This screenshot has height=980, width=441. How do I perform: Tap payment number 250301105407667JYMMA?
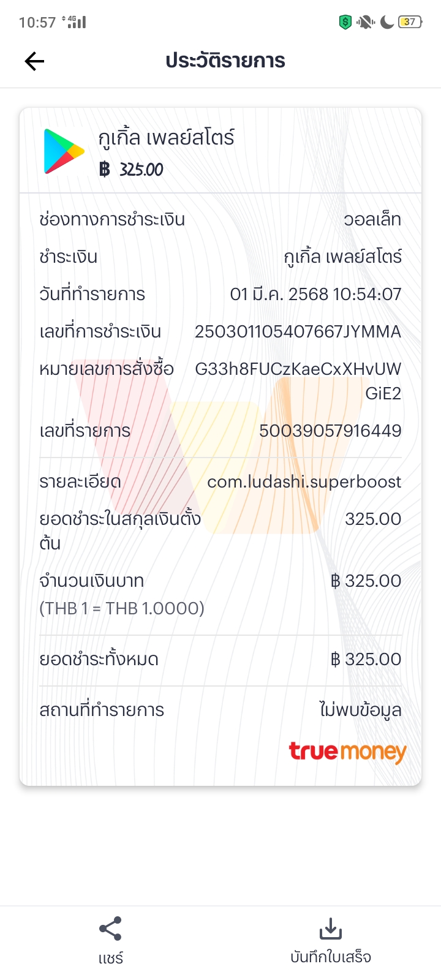pos(298,331)
